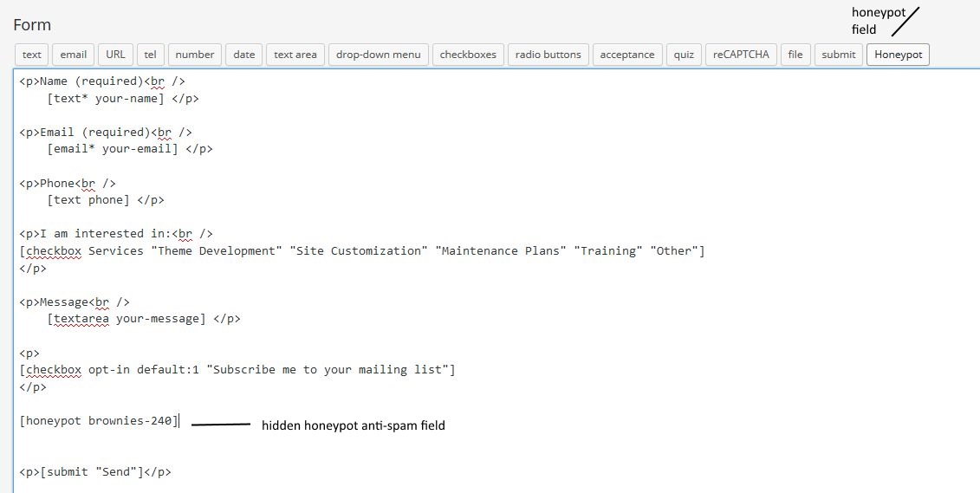The image size is (980, 493).
Task: Add a checkboxes tag
Action: (x=468, y=55)
